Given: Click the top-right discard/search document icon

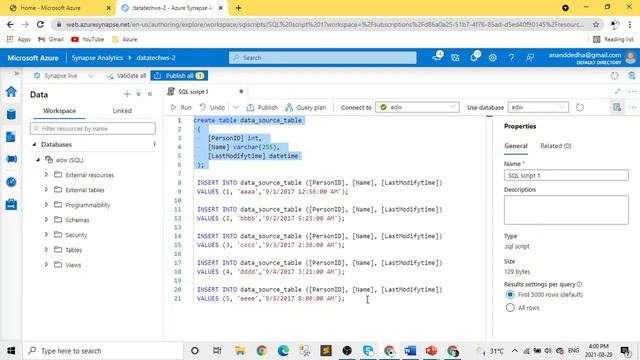Looking at the screenshot, I should point(632,76).
